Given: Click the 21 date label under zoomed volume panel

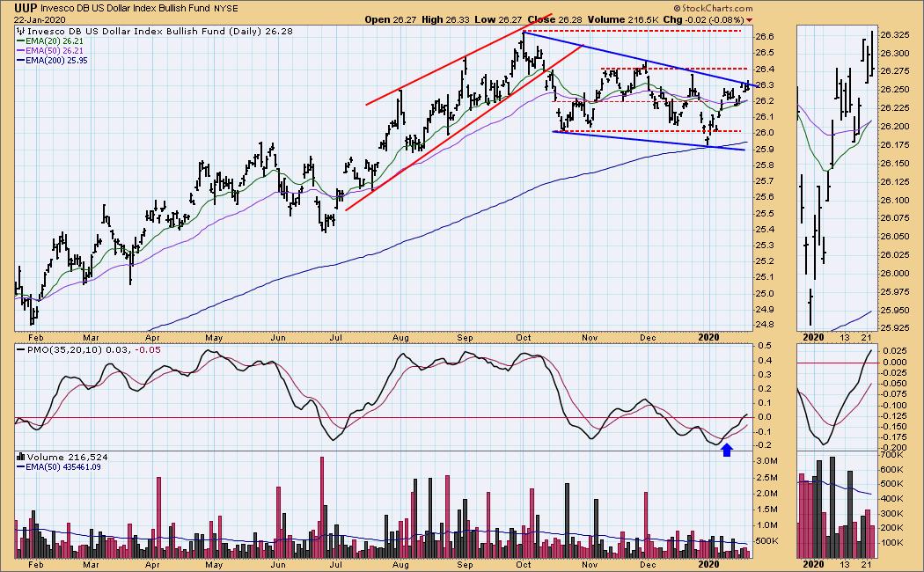Looking at the screenshot, I should [x=866, y=564].
